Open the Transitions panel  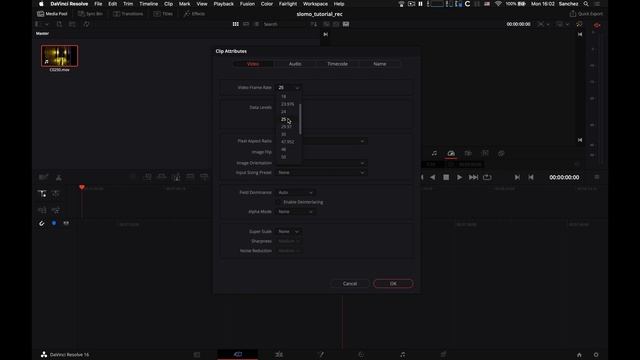(128, 14)
